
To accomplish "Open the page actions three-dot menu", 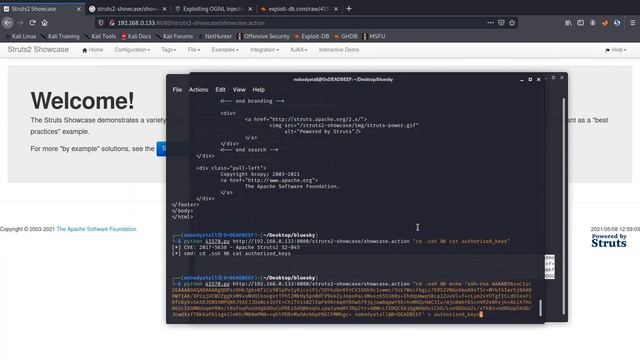I will click(490, 23).
